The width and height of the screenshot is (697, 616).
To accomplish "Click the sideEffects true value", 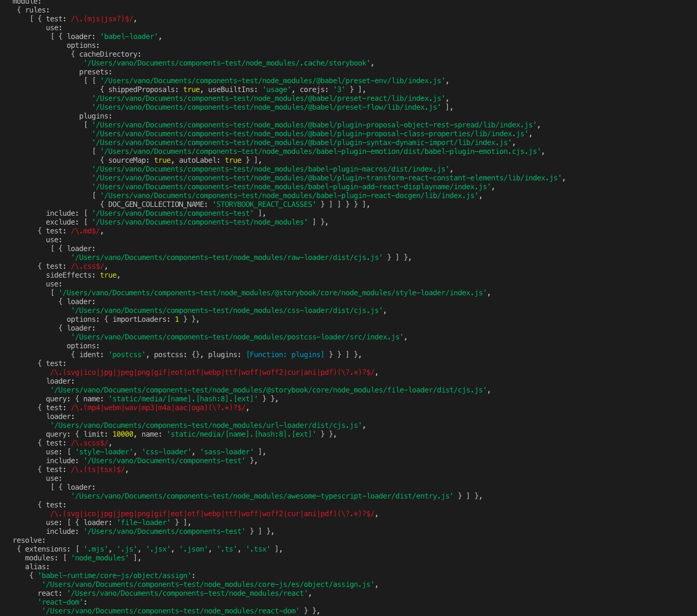I will 108,275.
